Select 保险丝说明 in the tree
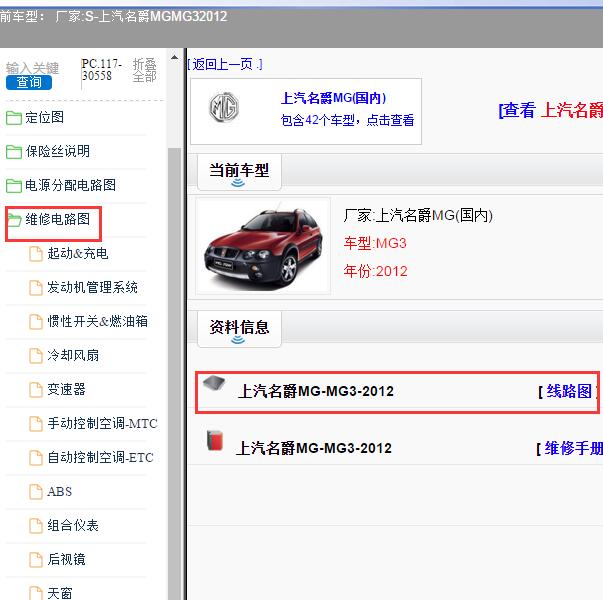The image size is (603, 600). point(58,151)
